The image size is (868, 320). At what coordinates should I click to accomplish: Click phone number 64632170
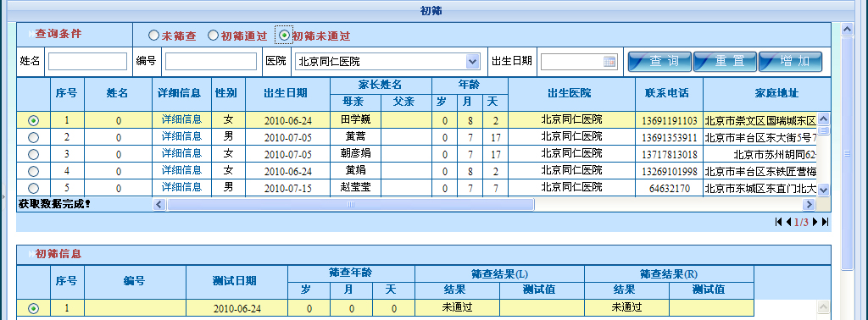[670, 188]
